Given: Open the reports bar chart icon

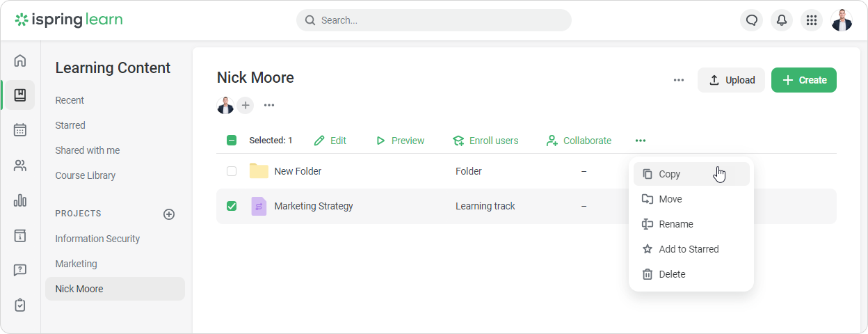Looking at the screenshot, I should [x=20, y=200].
